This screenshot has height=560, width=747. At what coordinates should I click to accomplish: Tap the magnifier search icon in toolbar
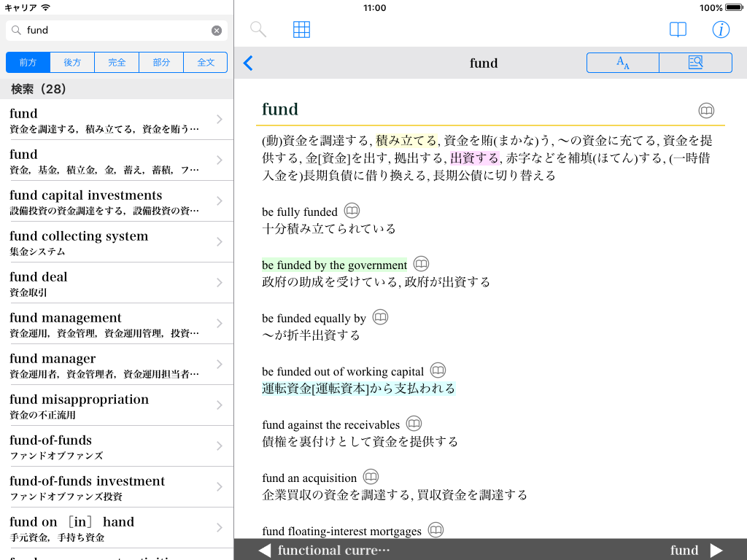click(258, 29)
